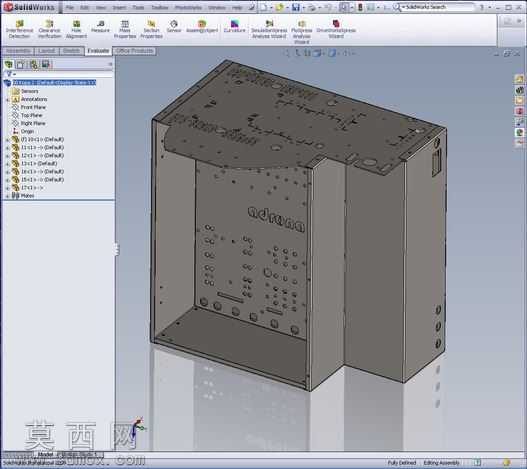
Task: Open the Tools menu
Action: click(138, 7)
